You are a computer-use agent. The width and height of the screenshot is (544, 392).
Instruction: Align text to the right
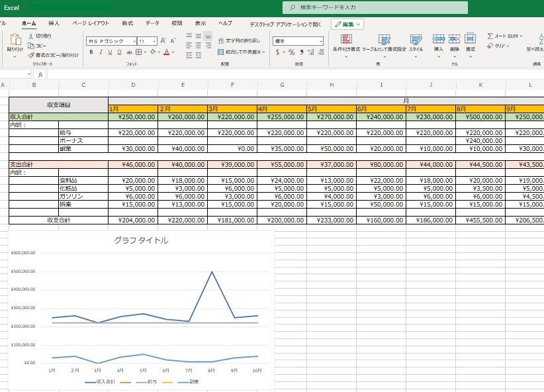click(x=208, y=45)
